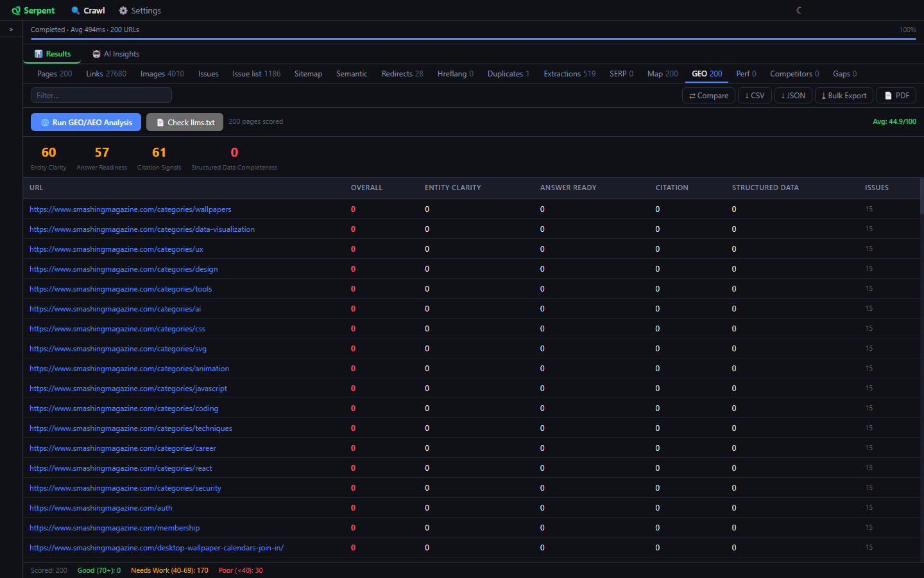The width and height of the screenshot is (924, 578).
Task: Click the Serpent snake logo icon
Action: point(16,11)
